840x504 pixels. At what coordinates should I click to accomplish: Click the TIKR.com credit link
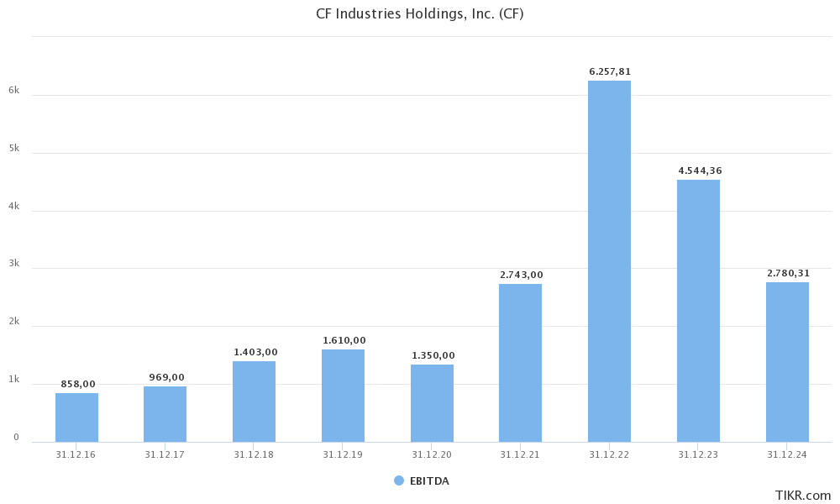[x=803, y=495]
